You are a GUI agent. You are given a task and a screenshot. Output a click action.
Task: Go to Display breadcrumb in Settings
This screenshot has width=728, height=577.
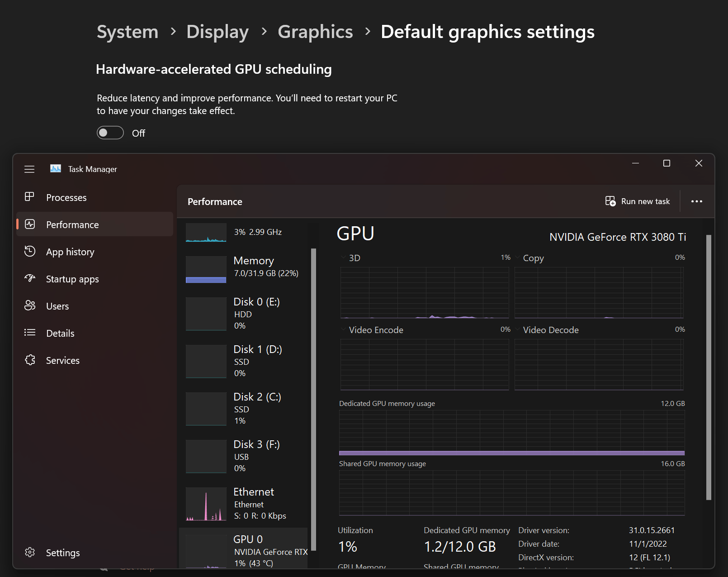(217, 32)
